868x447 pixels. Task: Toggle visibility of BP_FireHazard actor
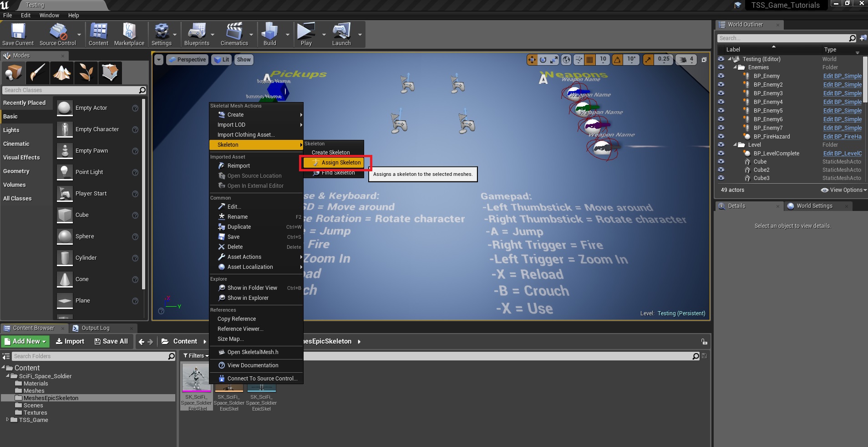coord(721,137)
